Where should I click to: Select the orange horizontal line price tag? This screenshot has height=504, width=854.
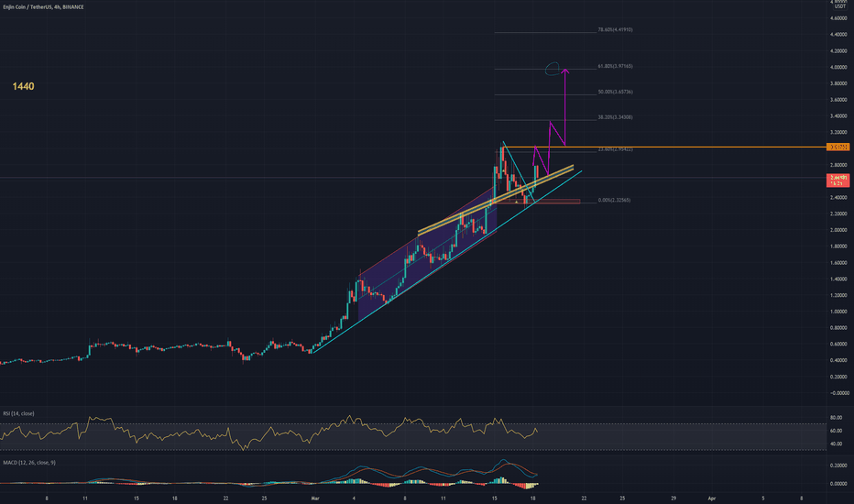point(838,148)
